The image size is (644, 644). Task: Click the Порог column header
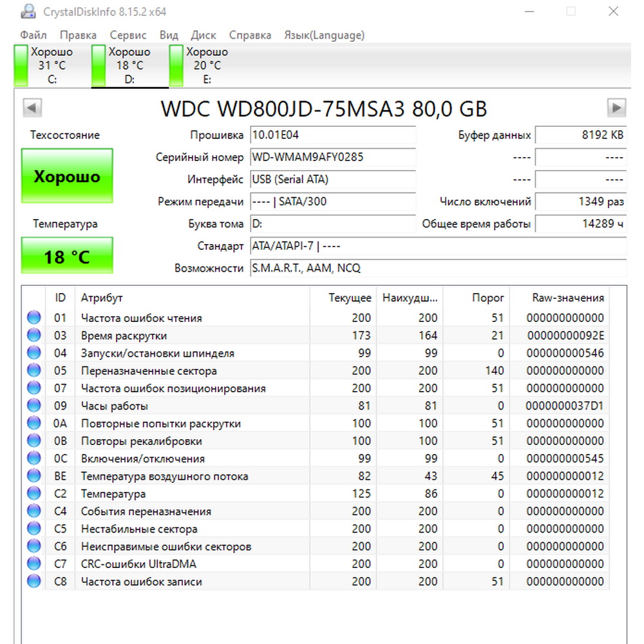pos(476,298)
